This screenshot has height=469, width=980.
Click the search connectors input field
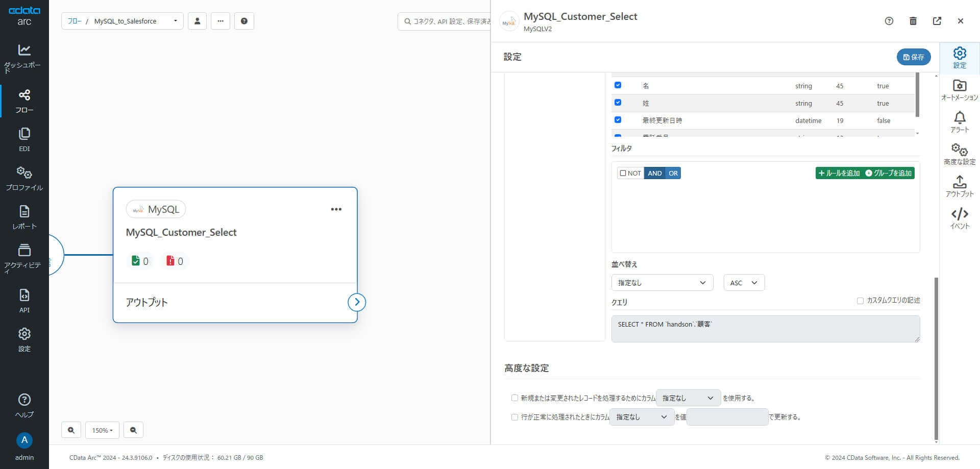(x=444, y=21)
